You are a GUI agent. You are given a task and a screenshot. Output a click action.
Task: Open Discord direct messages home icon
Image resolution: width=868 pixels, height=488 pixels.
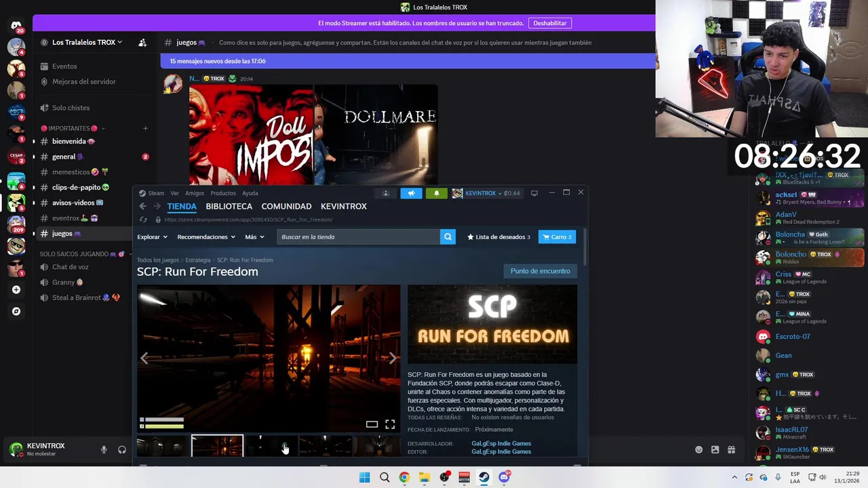click(16, 26)
